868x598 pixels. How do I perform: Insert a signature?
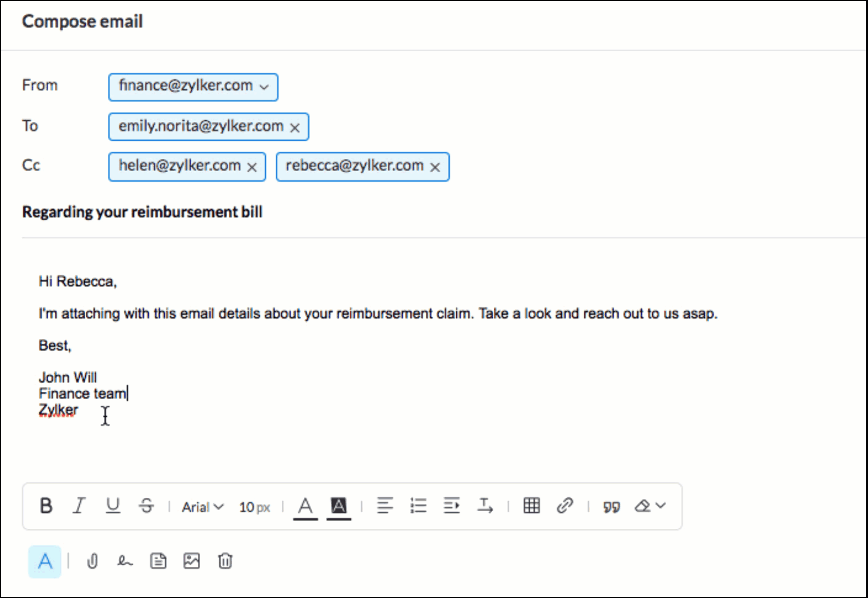click(125, 561)
